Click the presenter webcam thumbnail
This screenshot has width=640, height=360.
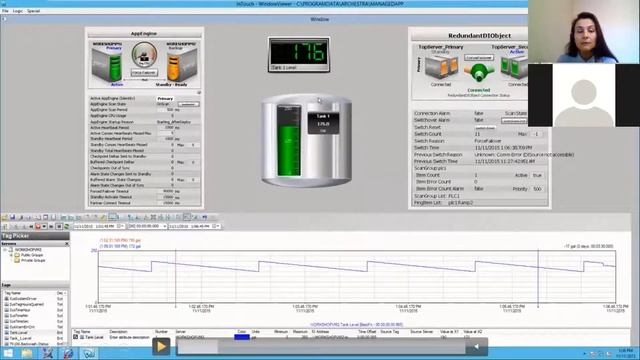584,31
